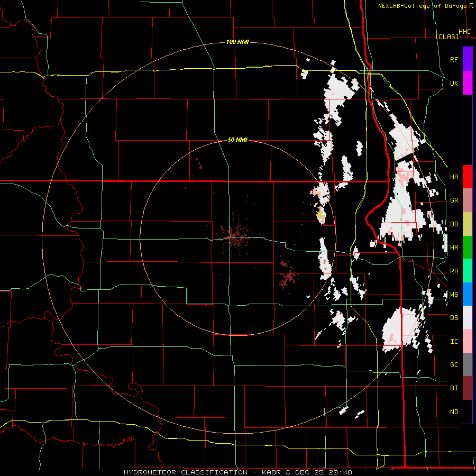The height and width of the screenshot is (476, 476).
Task: Click the UK magenta legend swatch
Action: (467, 83)
